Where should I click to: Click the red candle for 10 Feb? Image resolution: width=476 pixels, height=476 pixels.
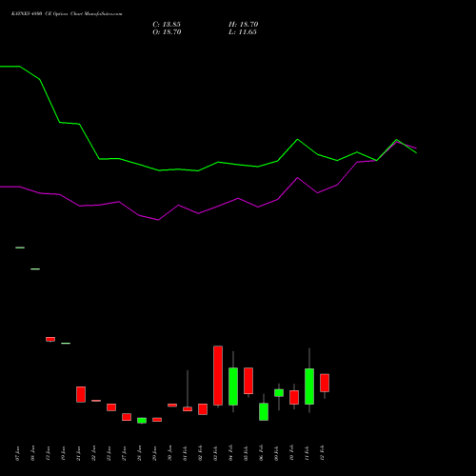(294, 397)
